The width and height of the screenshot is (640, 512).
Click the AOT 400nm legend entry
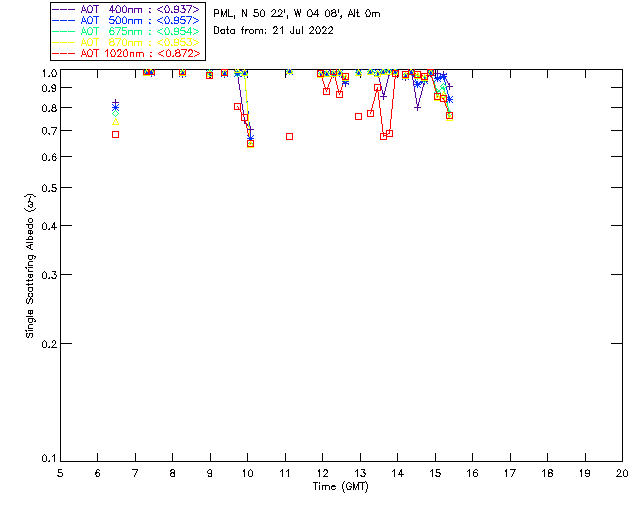click(126, 9)
